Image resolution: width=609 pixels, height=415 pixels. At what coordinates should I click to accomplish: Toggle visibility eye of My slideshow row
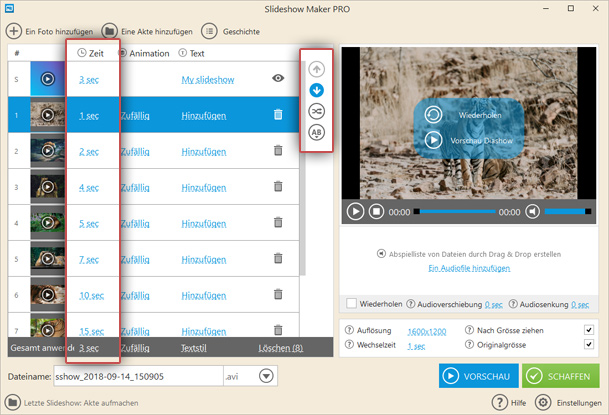pos(278,78)
